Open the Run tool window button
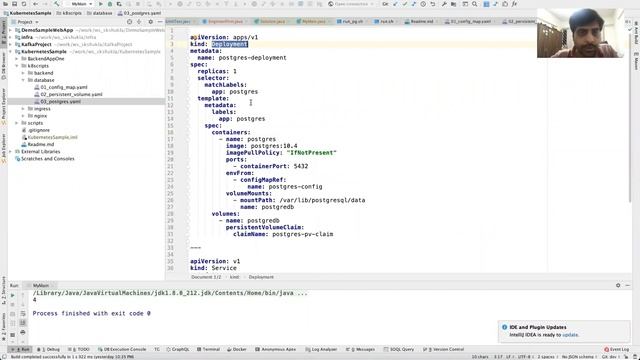Image resolution: width=640 pixels, height=360 pixels. [21, 349]
